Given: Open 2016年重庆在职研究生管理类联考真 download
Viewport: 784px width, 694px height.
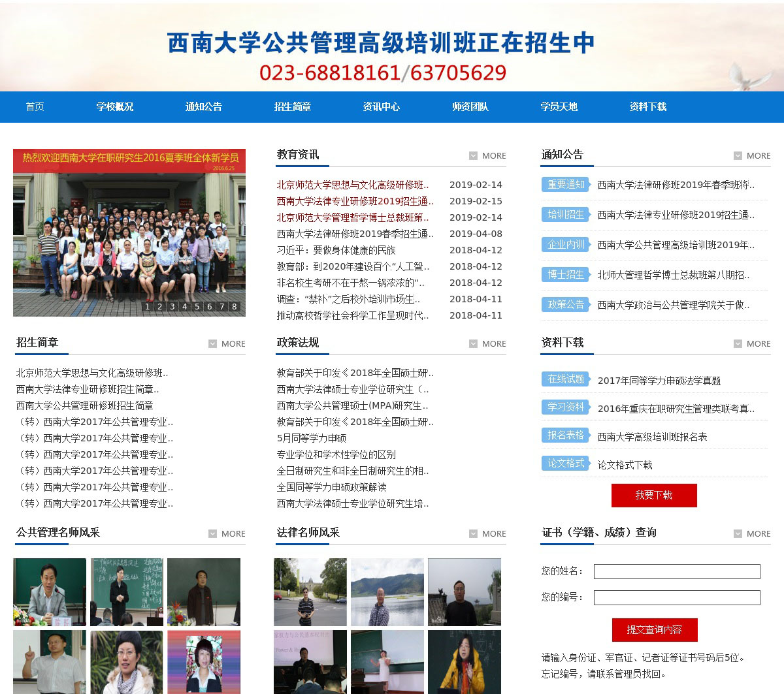Looking at the screenshot, I should point(676,409).
